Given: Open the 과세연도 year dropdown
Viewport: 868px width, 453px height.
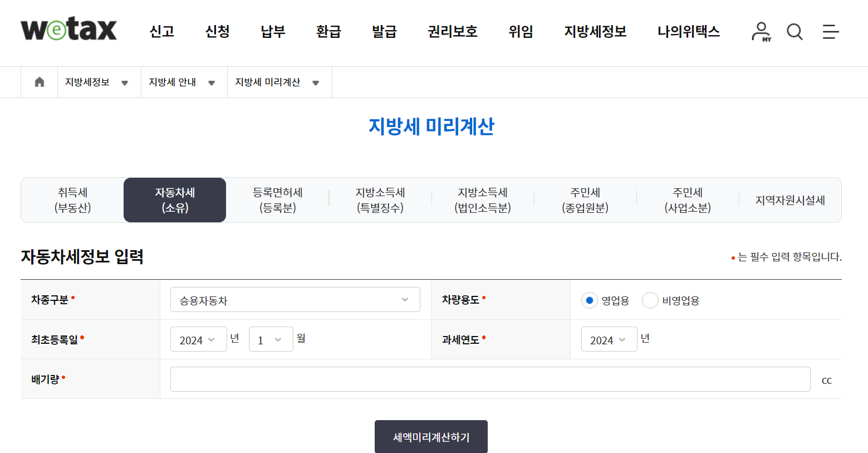Looking at the screenshot, I should pos(609,339).
